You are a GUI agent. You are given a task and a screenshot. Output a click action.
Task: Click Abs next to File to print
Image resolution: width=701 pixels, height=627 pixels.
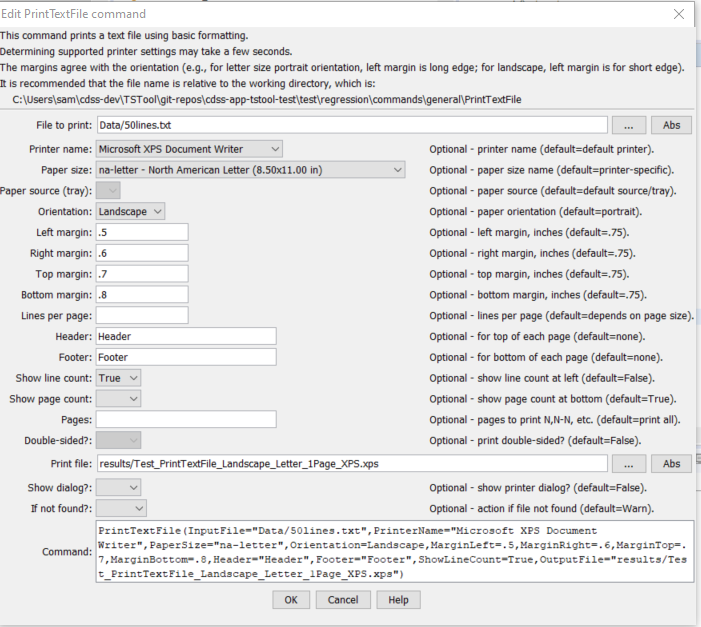[671, 125]
